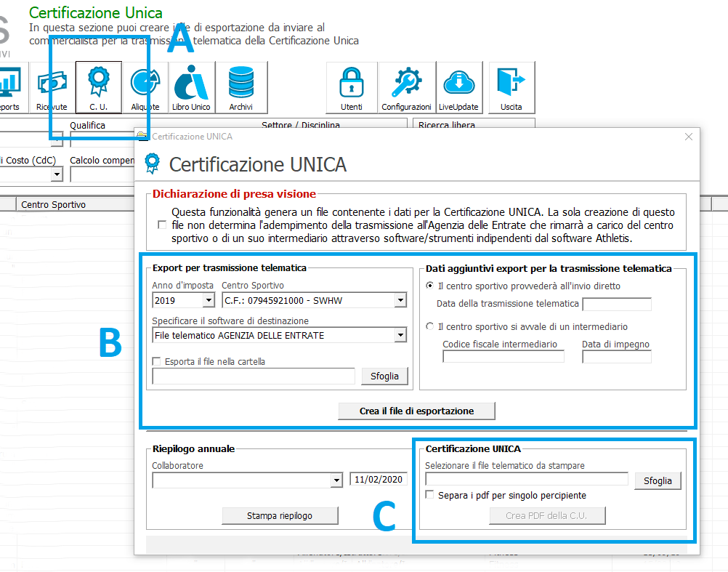
Task: Launch LiveUpdate cloud download
Action: click(x=458, y=87)
